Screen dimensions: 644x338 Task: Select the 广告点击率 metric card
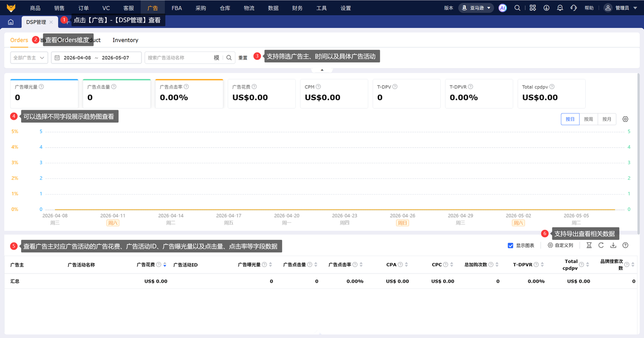[x=189, y=94]
